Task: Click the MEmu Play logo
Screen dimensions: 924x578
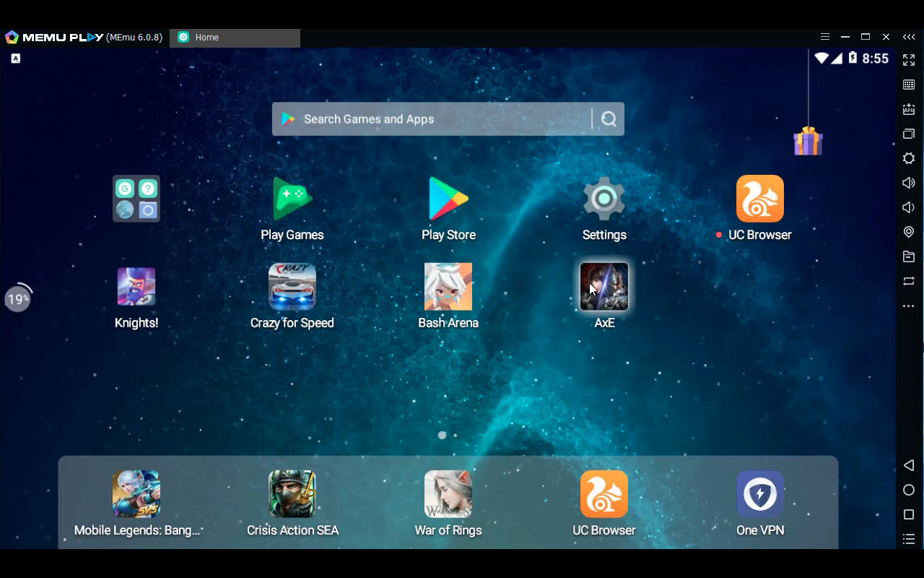Action: [x=54, y=37]
